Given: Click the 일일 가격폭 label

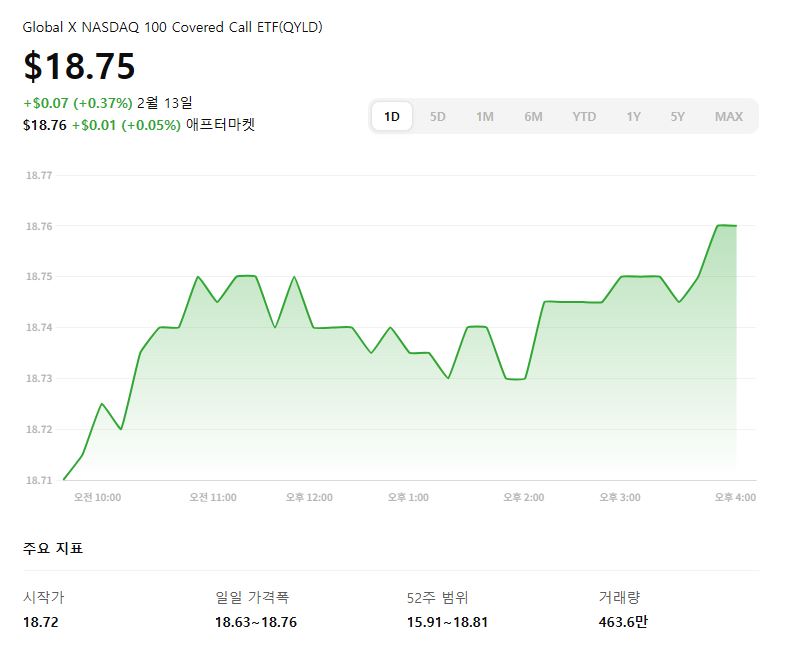Looking at the screenshot, I should 252,598.
